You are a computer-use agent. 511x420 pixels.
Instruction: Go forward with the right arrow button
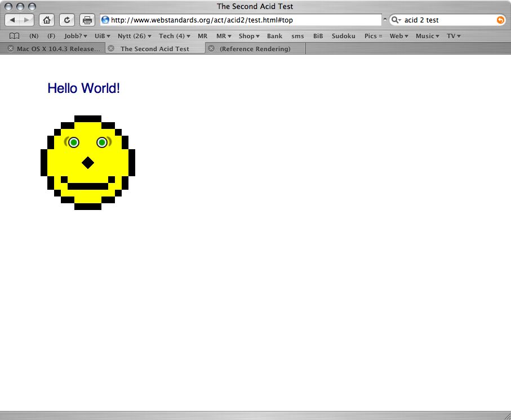click(x=26, y=20)
